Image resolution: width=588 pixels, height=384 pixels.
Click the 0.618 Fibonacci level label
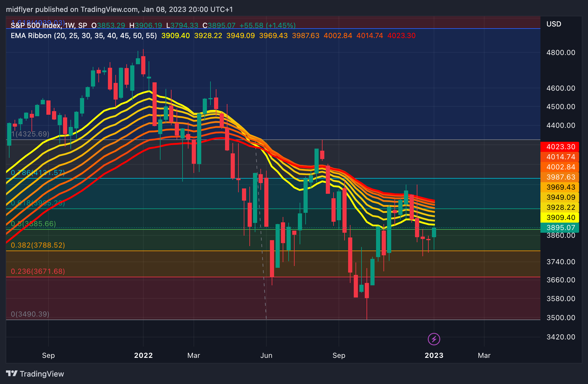tap(38, 203)
